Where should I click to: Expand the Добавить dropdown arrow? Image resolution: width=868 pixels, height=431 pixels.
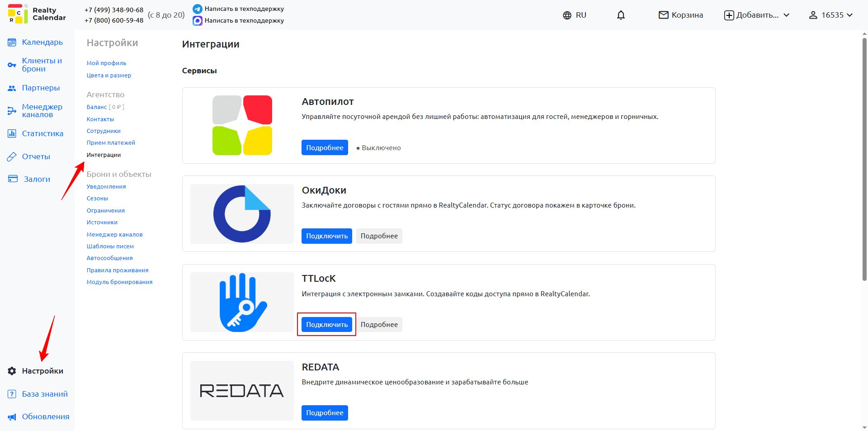pyautogui.click(x=787, y=15)
